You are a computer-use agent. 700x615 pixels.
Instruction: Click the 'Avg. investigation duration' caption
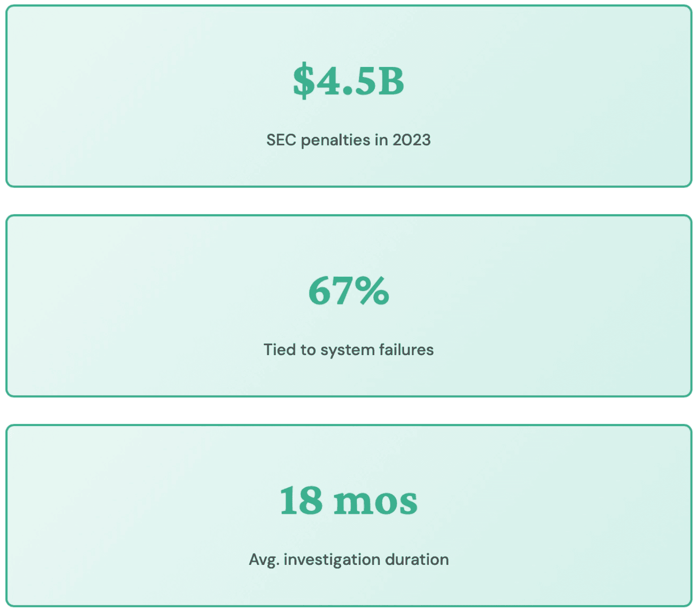point(349,559)
